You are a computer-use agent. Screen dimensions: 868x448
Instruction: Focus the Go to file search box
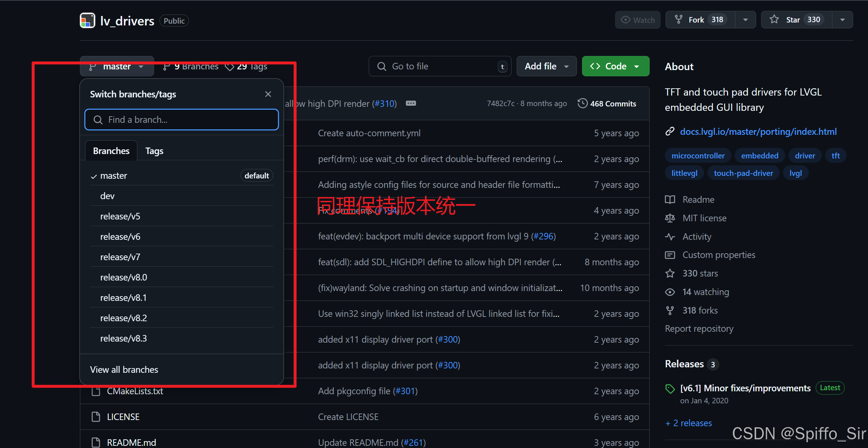[440, 66]
